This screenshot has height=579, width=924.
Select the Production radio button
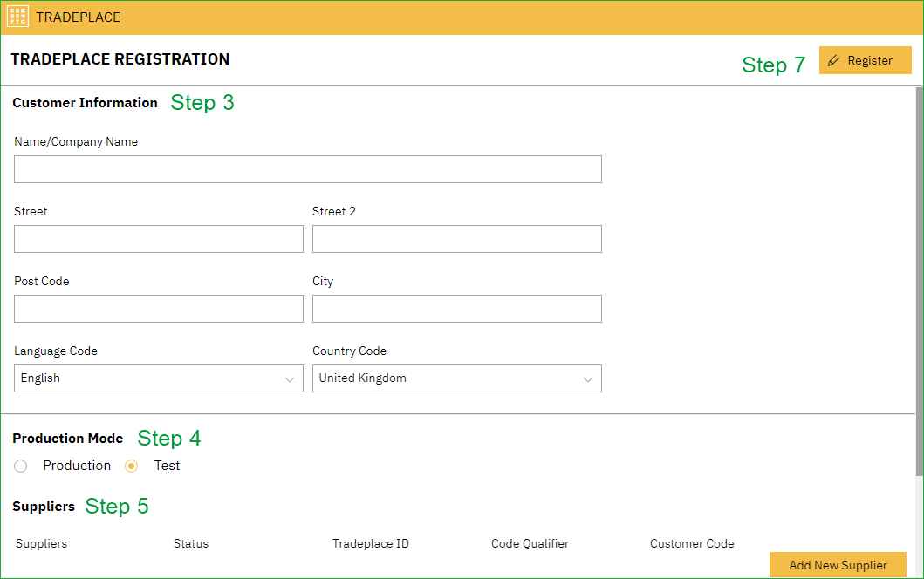[x=21, y=467]
